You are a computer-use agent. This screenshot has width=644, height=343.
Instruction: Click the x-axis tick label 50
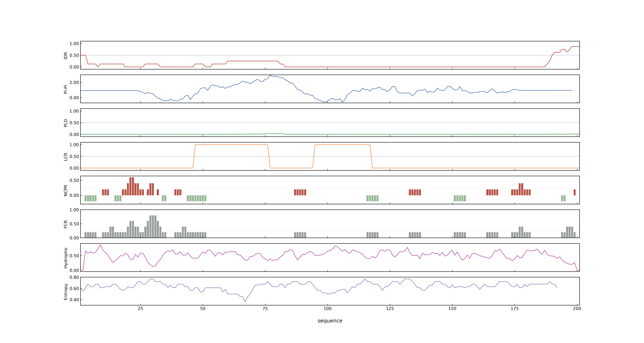click(x=203, y=308)
